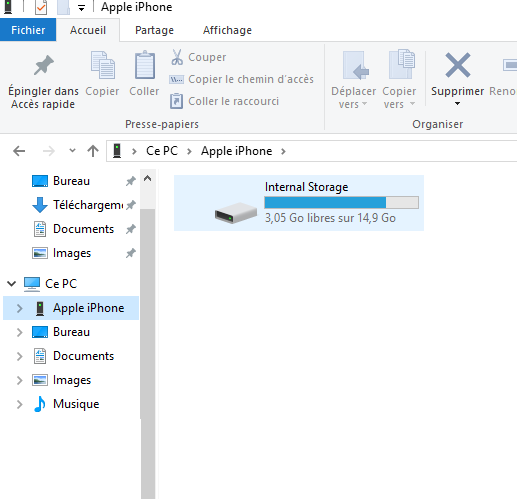Click the iPhone device icon in address bar
The image size is (517, 499).
click(117, 151)
